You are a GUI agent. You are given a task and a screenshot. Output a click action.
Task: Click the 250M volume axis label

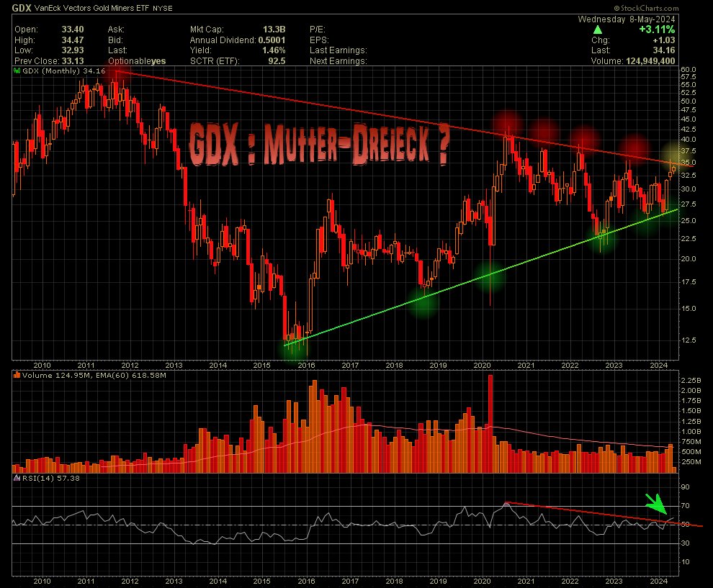pyautogui.click(x=691, y=461)
